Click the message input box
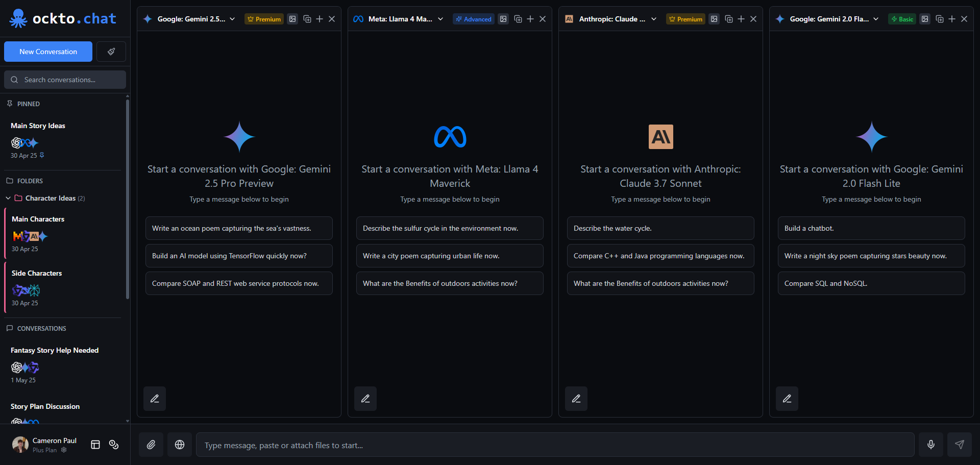The image size is (980, 465). (555, 445)
